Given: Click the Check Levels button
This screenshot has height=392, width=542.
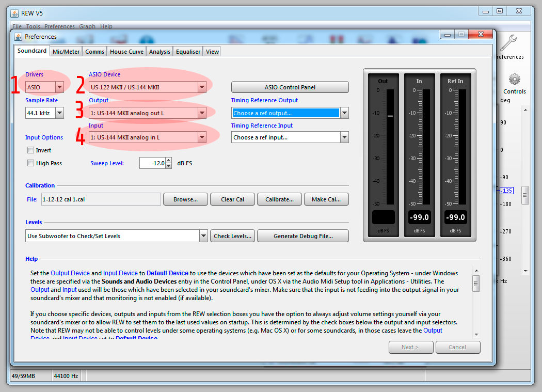Looking at the screenshot, I should [x=233, y=236].
